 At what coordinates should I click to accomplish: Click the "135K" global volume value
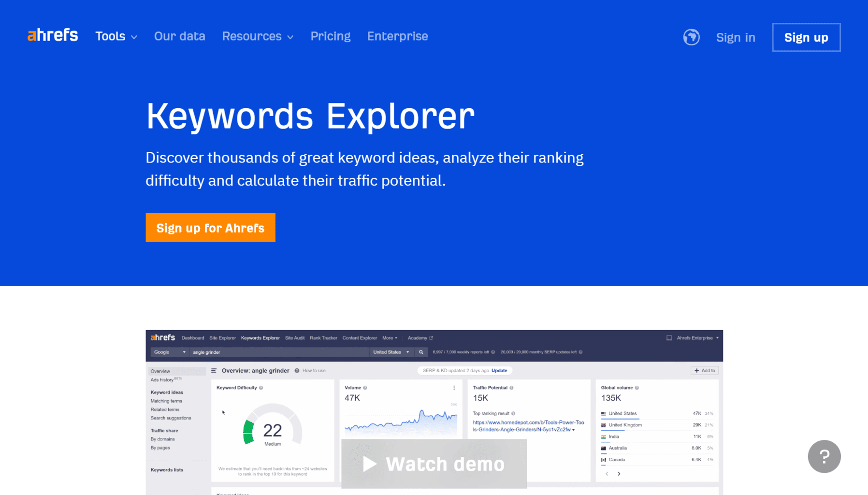[611, 398]
